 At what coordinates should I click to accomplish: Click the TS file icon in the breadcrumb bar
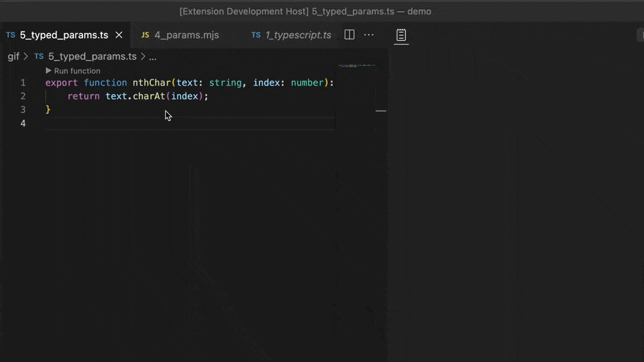click(x=38, y=56)
